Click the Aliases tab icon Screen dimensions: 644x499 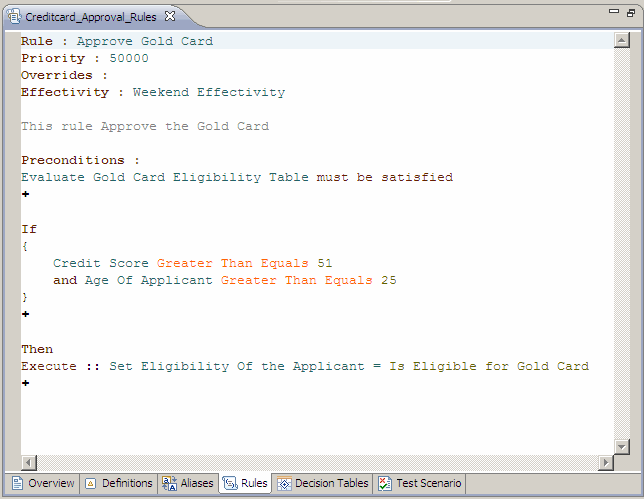pyautogui.click(x=169, y=484)
